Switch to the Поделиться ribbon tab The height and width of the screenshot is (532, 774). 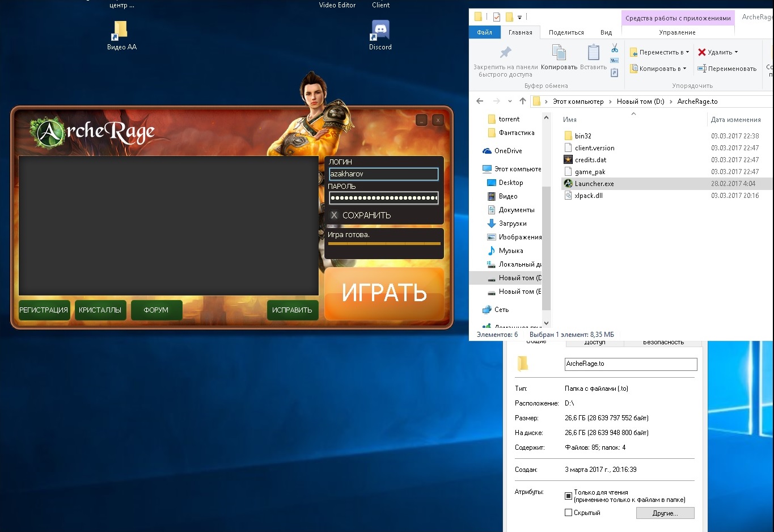pos(566,32)
